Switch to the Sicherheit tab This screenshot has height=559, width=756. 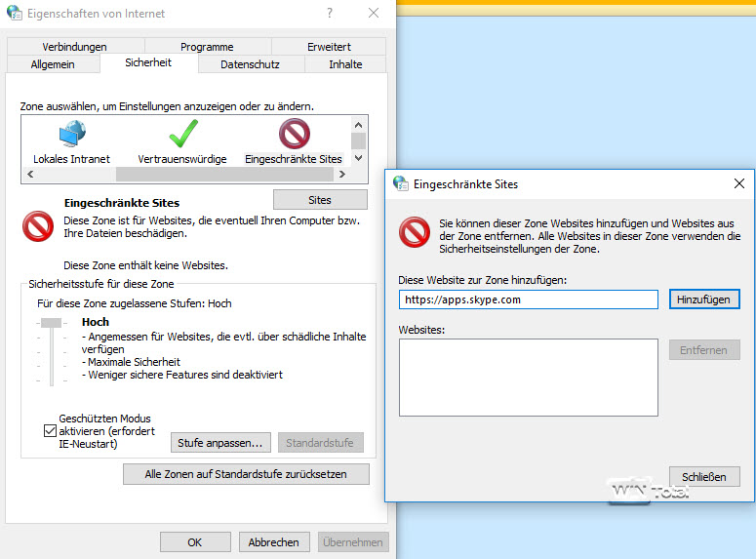click(148, 62)
